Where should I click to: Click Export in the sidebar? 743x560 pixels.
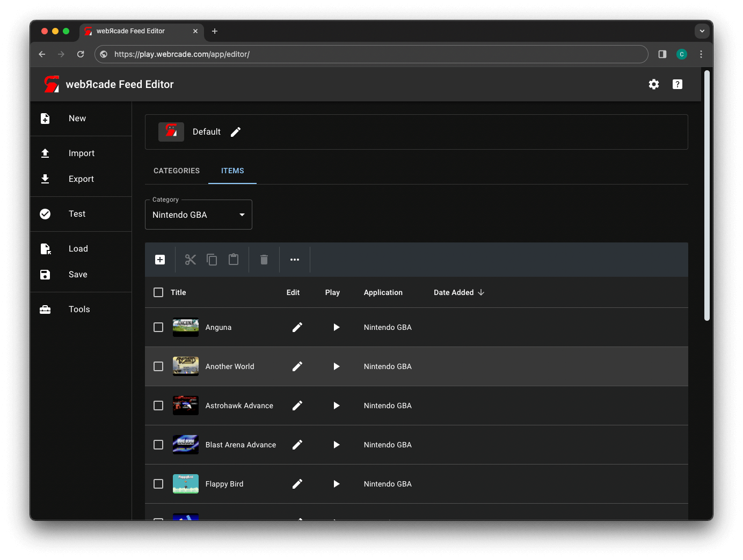coord(81,179)
